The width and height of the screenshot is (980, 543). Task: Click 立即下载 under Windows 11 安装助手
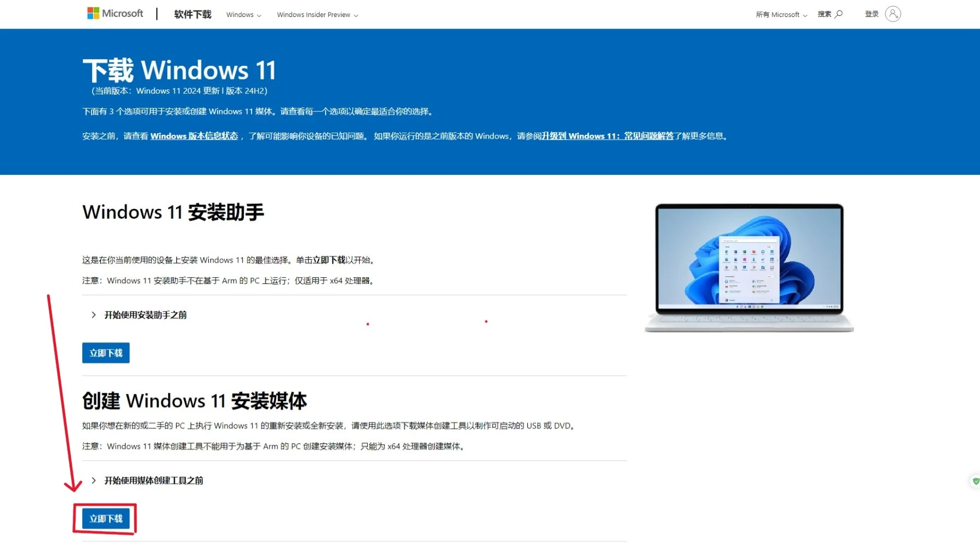tap(106, 353)
